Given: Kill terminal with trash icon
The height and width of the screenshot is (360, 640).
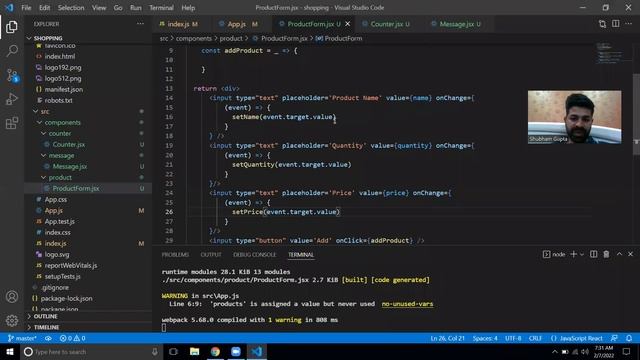Looking at the screenshot, I should coord(607,254).
